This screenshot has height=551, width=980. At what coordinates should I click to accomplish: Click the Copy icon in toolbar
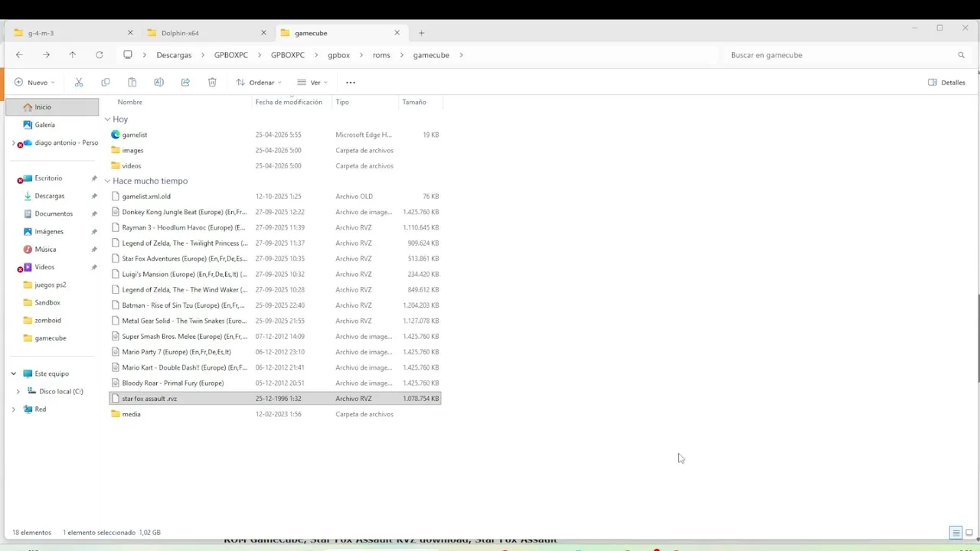point(105,82)
